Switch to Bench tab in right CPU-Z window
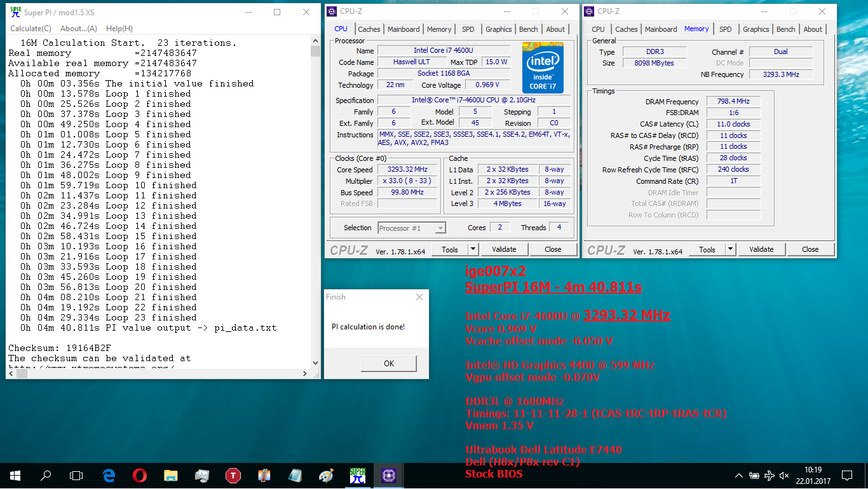Image resolution: width=868 pixels, height=489 pixels. [786, 29]
